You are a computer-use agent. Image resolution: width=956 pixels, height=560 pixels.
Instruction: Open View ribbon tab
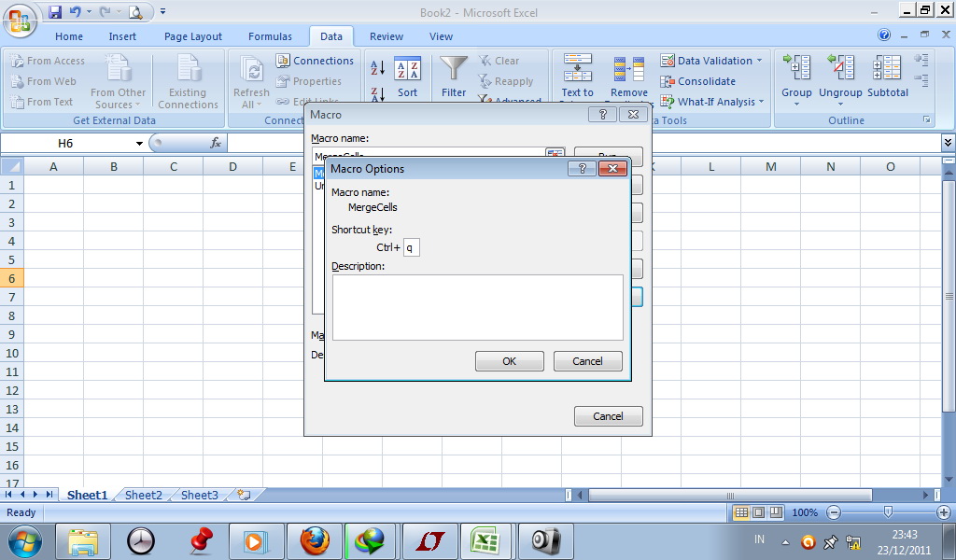[x=441, y=36]
